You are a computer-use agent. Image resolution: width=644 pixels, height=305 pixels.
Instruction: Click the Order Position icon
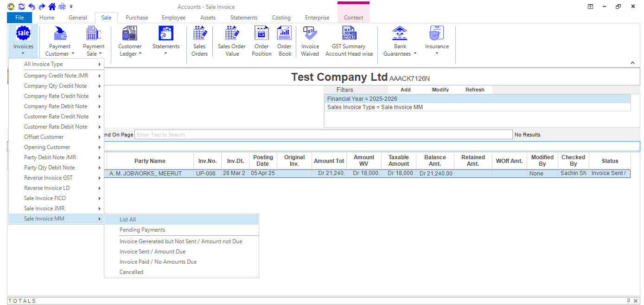click(x=261, y=41)
